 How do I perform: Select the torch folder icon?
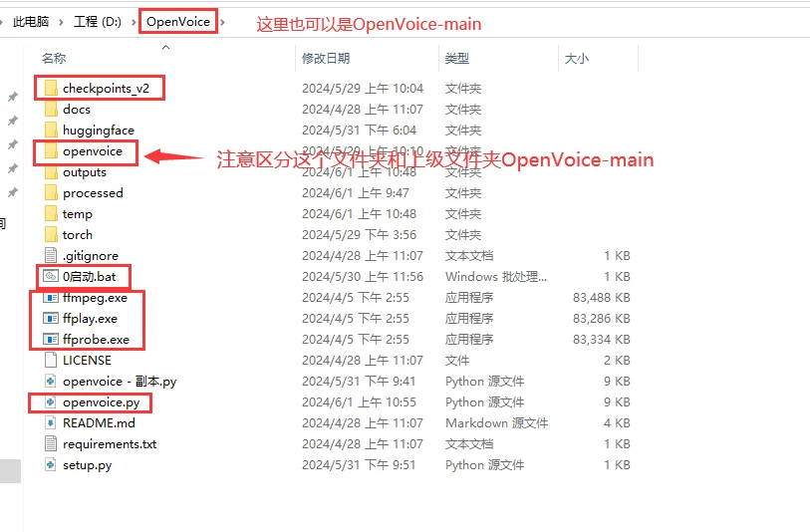point(51,234)
